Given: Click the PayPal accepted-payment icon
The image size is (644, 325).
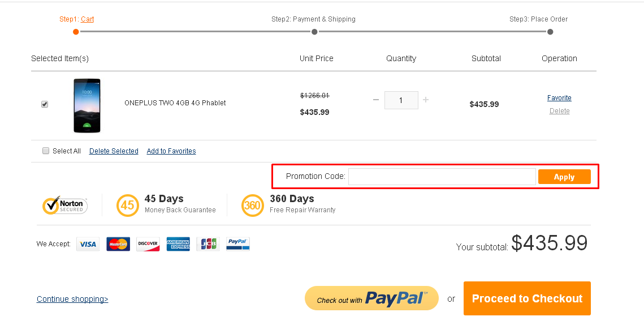Looking at the screenshot, I should tap(238, 244).
